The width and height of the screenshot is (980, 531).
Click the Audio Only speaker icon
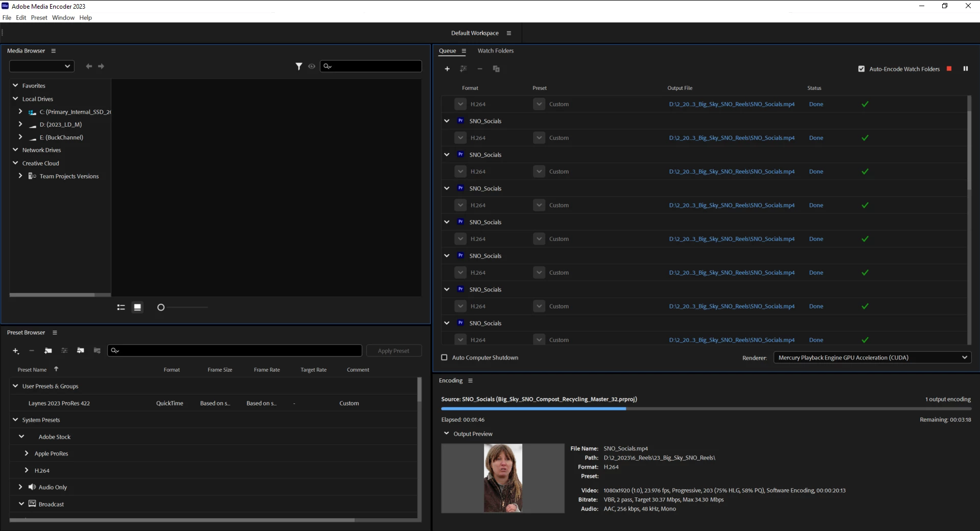click(x=32, y=487)
